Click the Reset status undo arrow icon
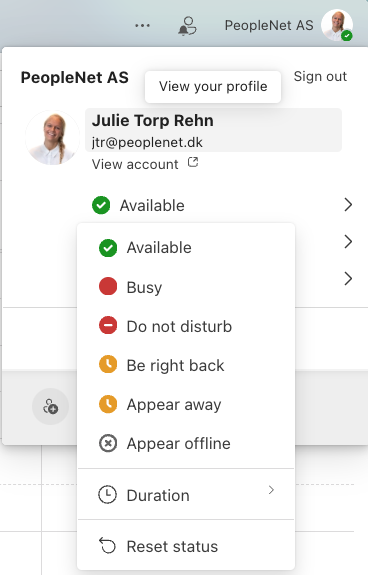 click(107, 546)
